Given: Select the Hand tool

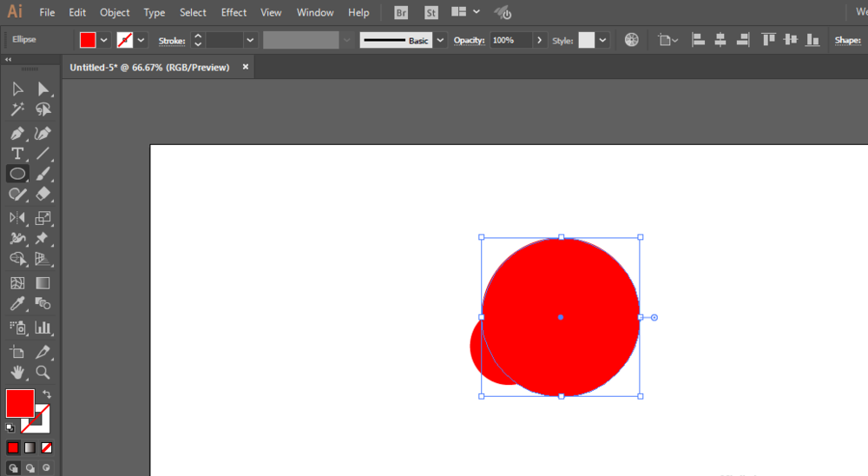Looking at the screenshot, I should (x=17, y=373).
